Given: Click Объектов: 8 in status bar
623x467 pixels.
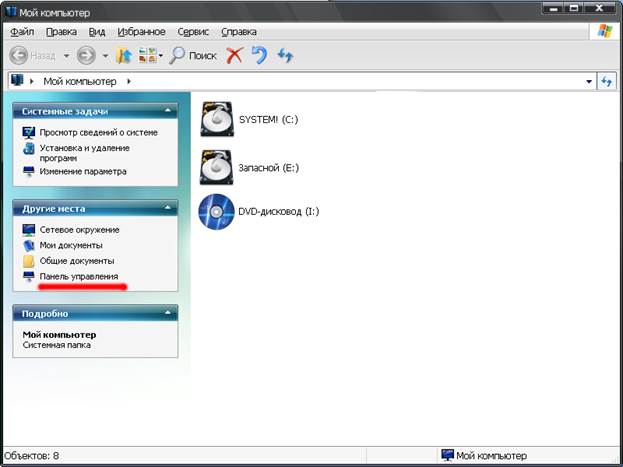Looking at the screenshot, I should 32,455.
